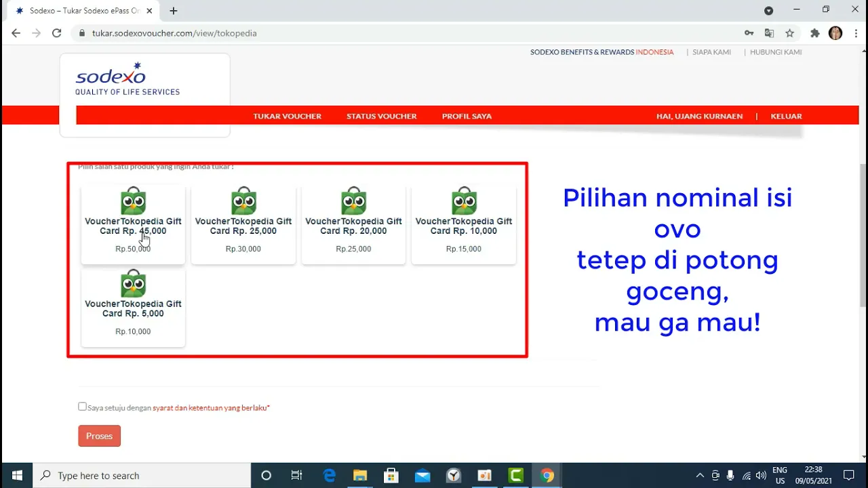Click the Rp.25,000 price text
Viewport: 868px width, 488px height.
click(x=353, y=249)
